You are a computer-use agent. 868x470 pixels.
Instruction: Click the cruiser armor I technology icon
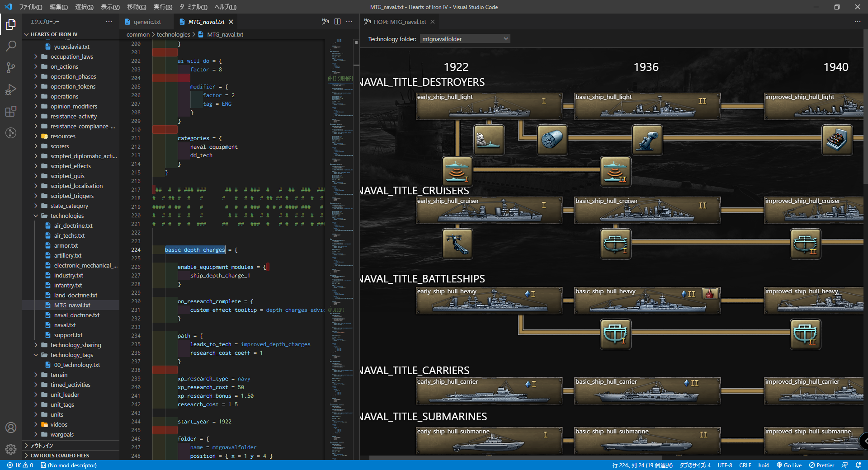click(x=615, y=244)
